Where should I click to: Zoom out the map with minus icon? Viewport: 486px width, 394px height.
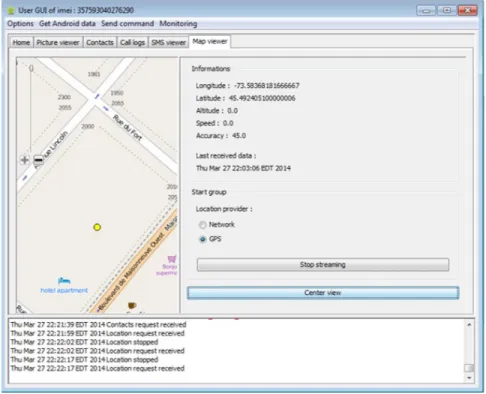click(x=38, y=160)
